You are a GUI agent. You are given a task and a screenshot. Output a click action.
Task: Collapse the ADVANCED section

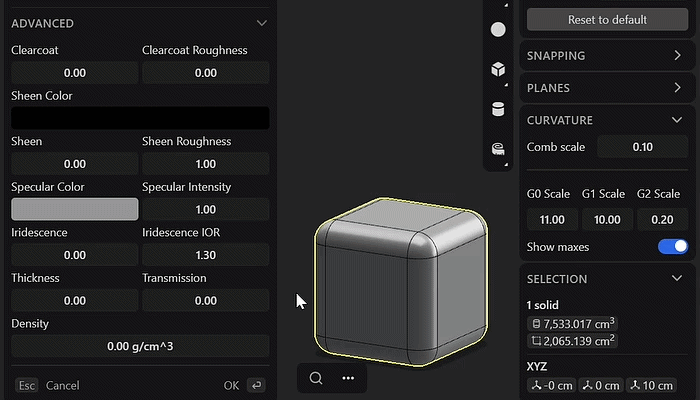[262, 23]
